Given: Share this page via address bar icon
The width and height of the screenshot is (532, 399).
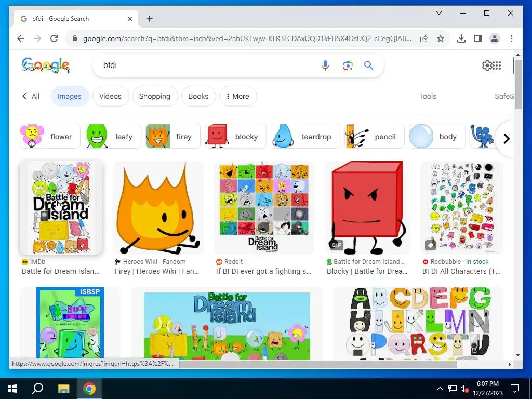Looking at the screenshot, I should pyautogui.click(x=424, y=38).
